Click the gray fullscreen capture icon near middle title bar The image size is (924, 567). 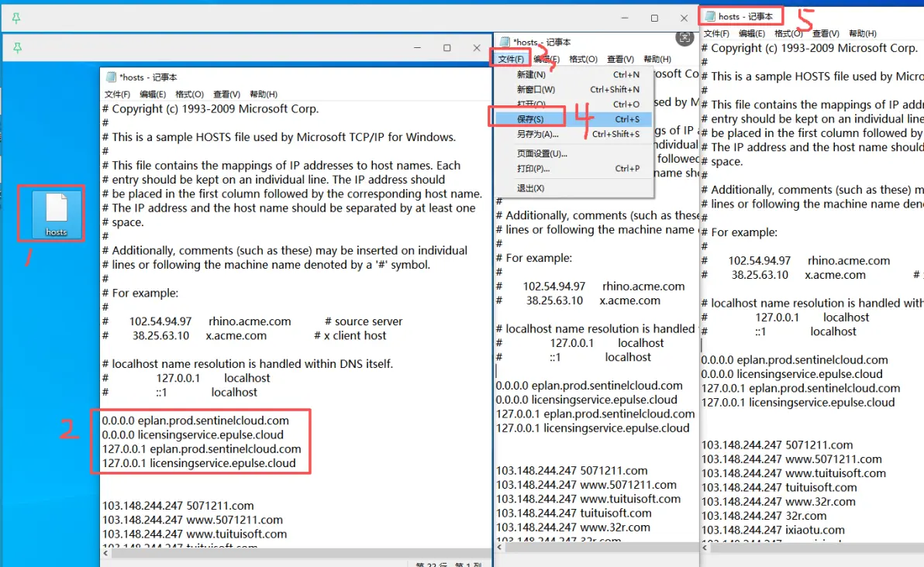click(x=684, y=38)
